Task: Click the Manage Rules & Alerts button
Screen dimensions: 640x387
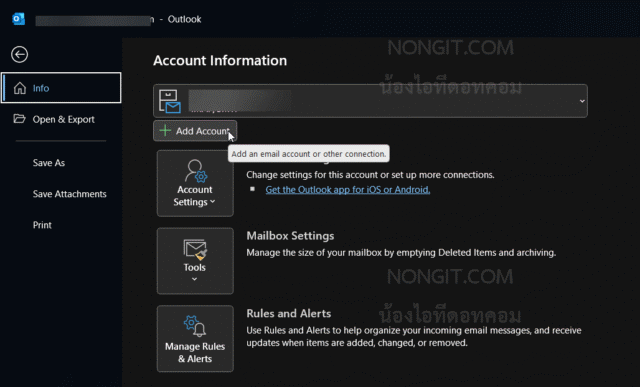Action: coord(195,338)
